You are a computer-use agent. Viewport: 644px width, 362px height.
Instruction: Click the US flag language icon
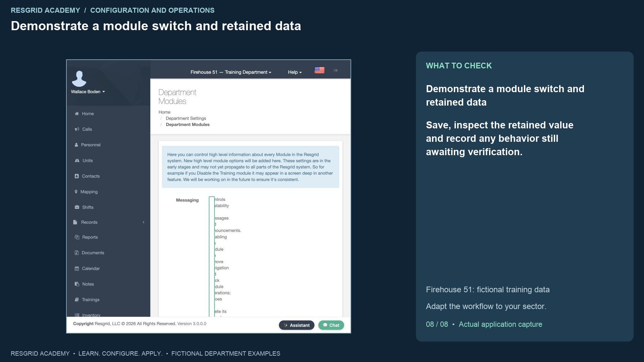(319, 70)
